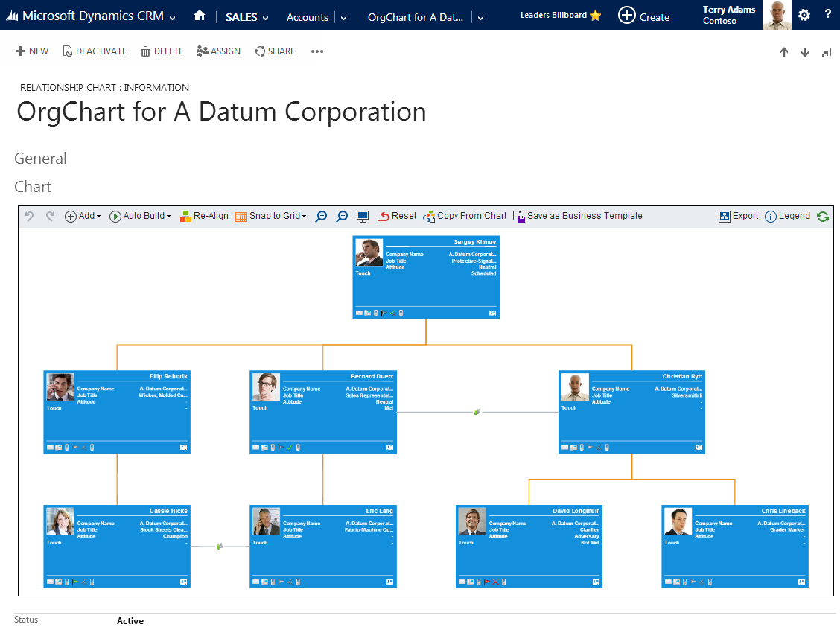Click Copy From Chart

tap(465, 216)
